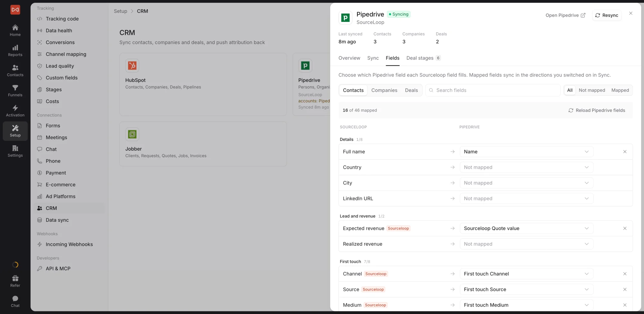Click the HubSpot logo icon

(132, 66)
